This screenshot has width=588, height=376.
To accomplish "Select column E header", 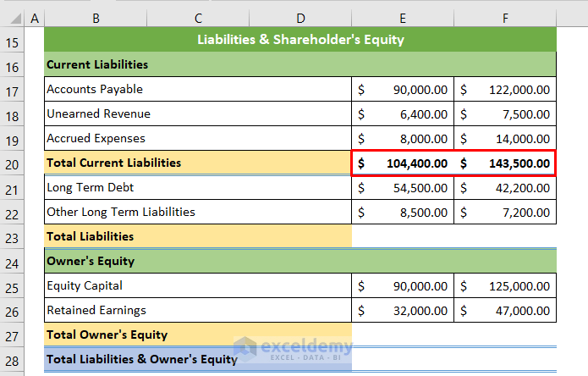I will tap(404, 17).
